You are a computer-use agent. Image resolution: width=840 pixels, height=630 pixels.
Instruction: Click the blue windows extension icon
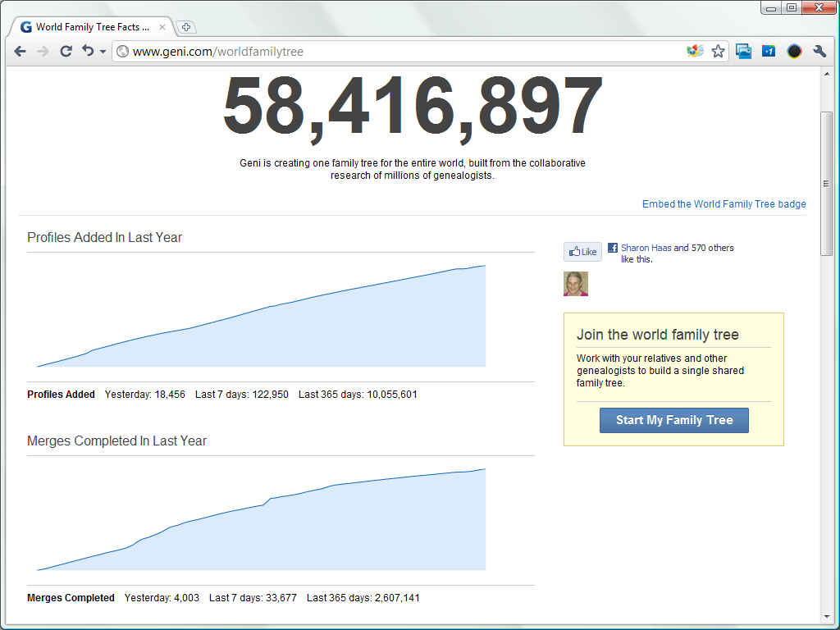(744, 52)
